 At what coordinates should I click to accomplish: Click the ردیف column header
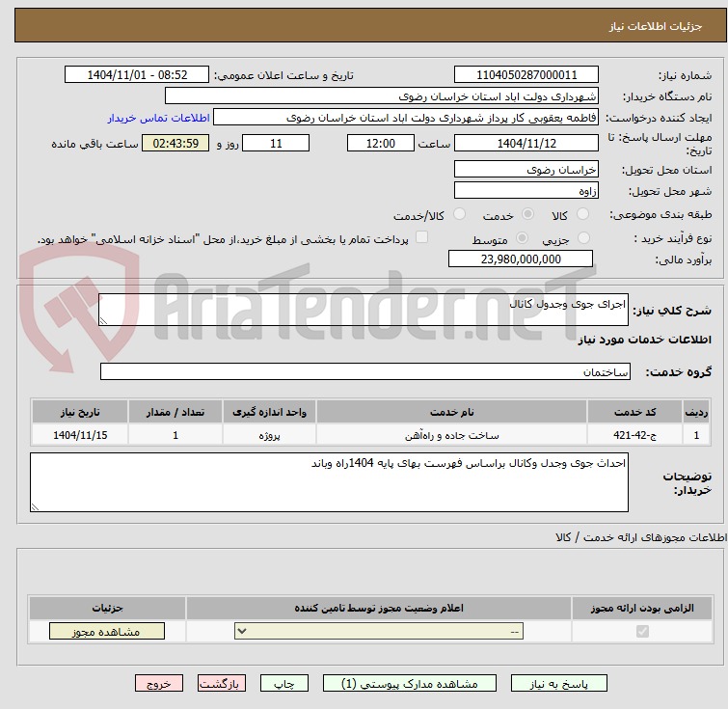pos(696,412)
